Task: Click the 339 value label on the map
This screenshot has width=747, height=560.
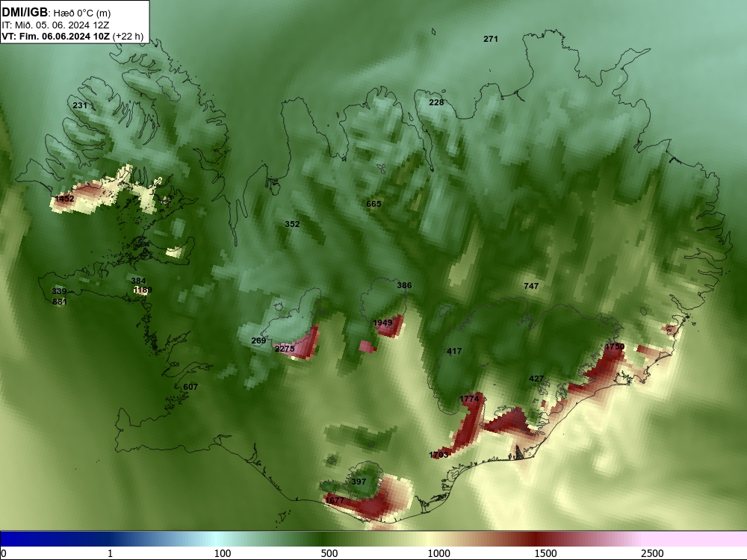Action: tap(59, 291)
